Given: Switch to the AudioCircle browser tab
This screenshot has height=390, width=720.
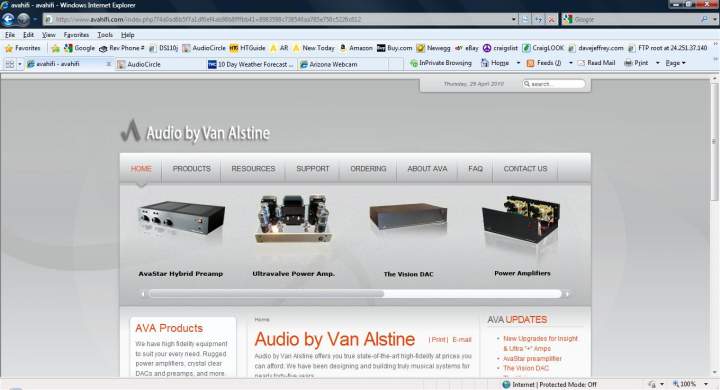Looking at the screenshot, I should click(160, 64).
